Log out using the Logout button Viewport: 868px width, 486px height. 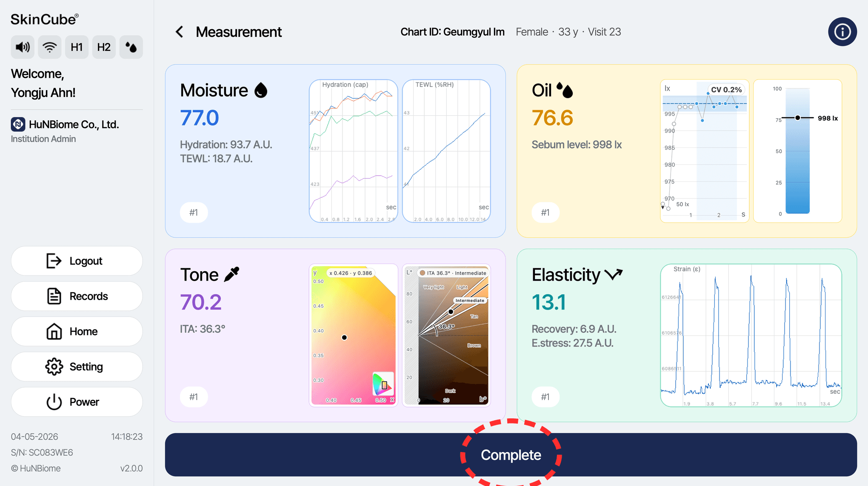pos(77,261)
